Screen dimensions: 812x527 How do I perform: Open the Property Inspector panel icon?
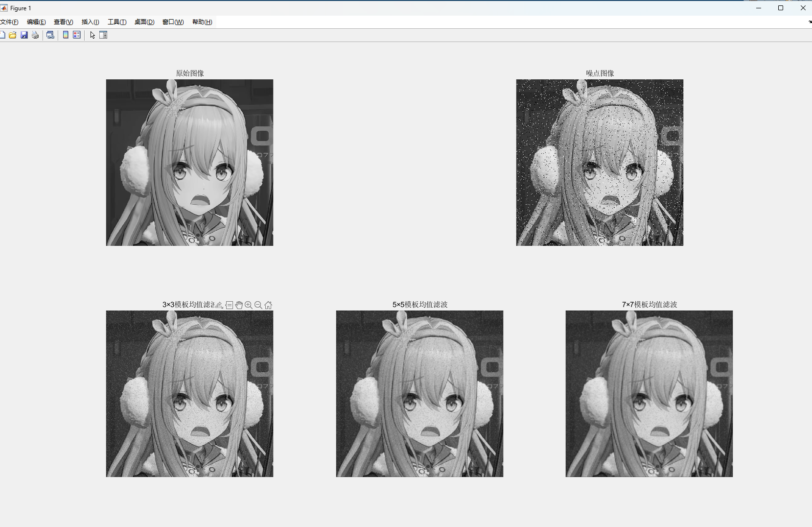tap(103, 35)
